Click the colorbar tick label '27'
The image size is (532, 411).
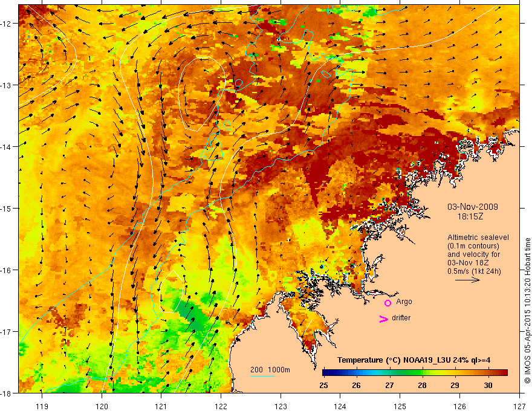(389, 385)
